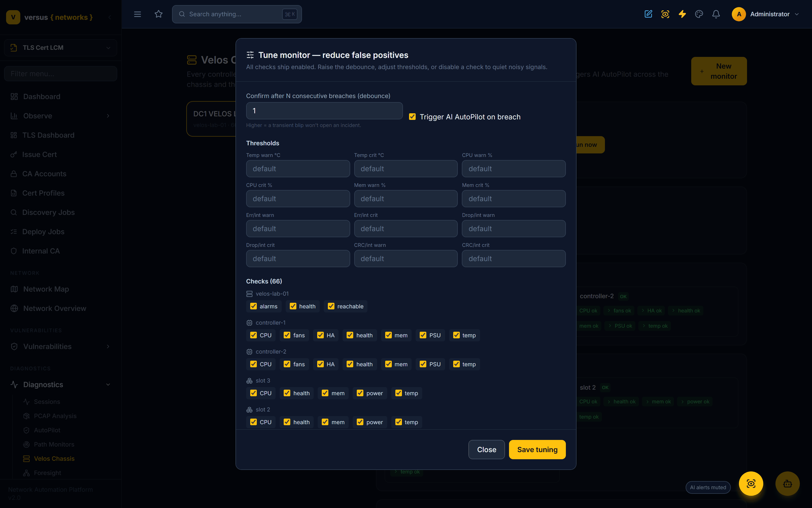Click the velos-lab-01 checks group label
812x508 pixels.
tap(272, 294)
